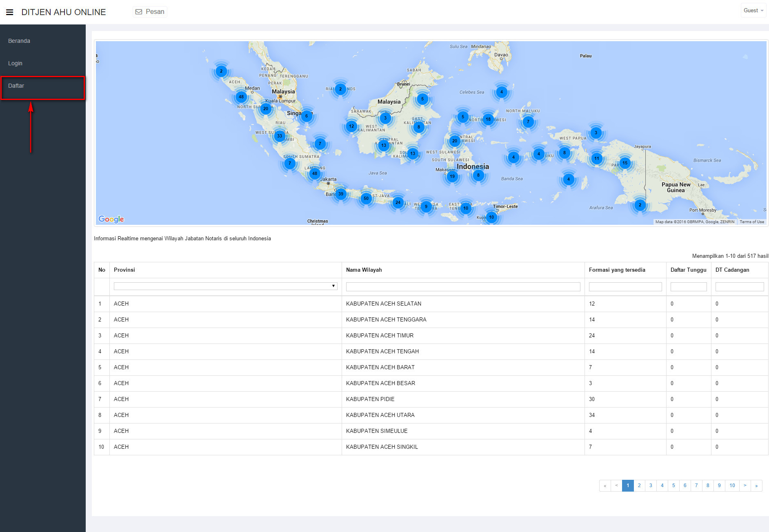Click the map cluster marker labeled 24
Screen dimensions: 769x532
[398, 202]
